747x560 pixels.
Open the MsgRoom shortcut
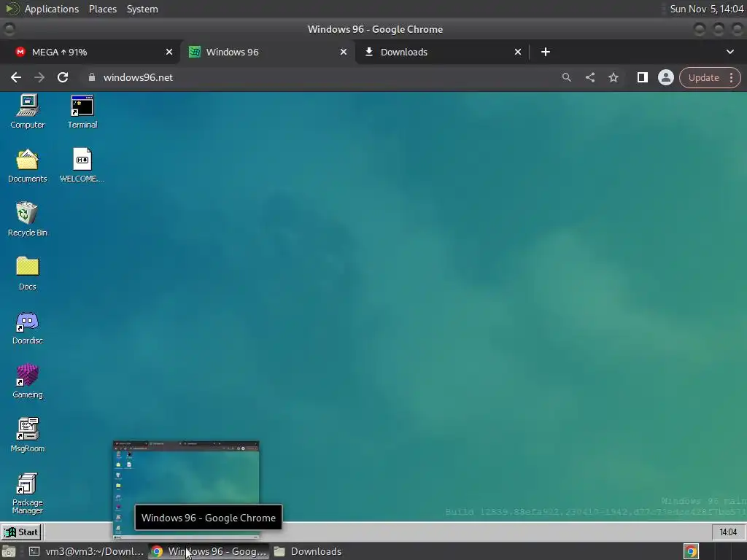27,435
